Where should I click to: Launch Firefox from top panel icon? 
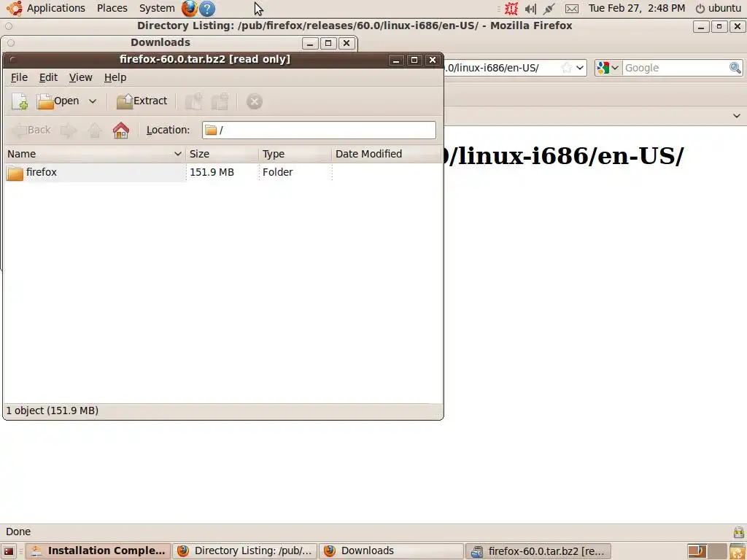click(x=189, y=8)
